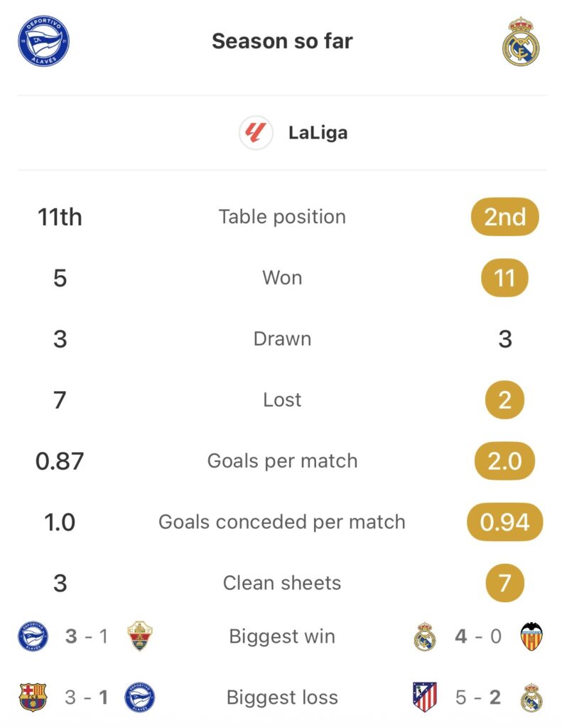The width and height of the screenshot is (562, 728).
Task: Tap the large Real Madrid crest in header
Action: click(521, 41)
